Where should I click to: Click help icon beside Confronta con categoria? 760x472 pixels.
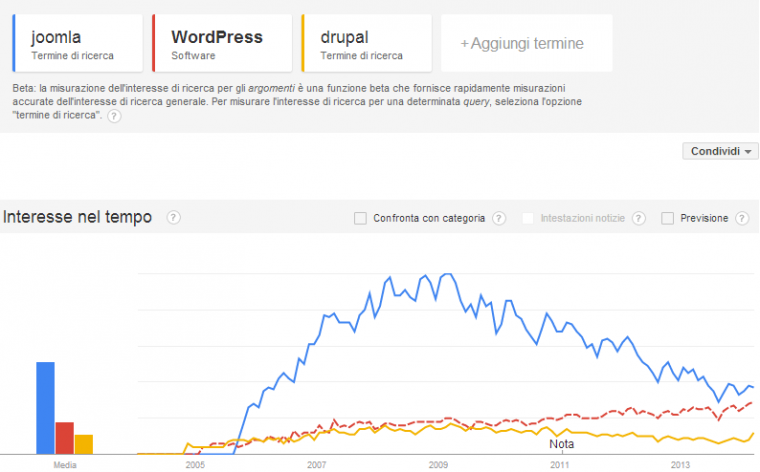(x=499, y=219)
